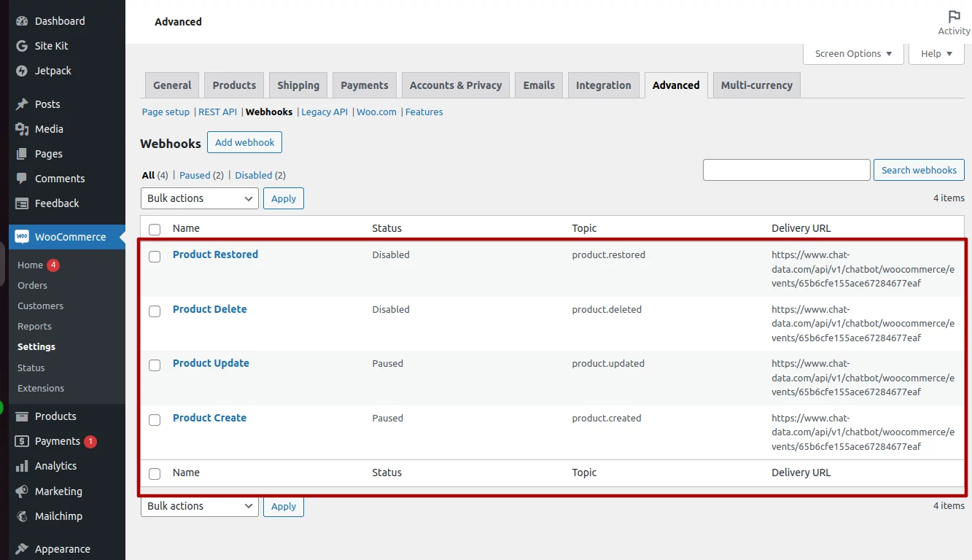This screenshot has height=560, width=972.
Task: Show All webhooks filter
Action: [148, 175]
